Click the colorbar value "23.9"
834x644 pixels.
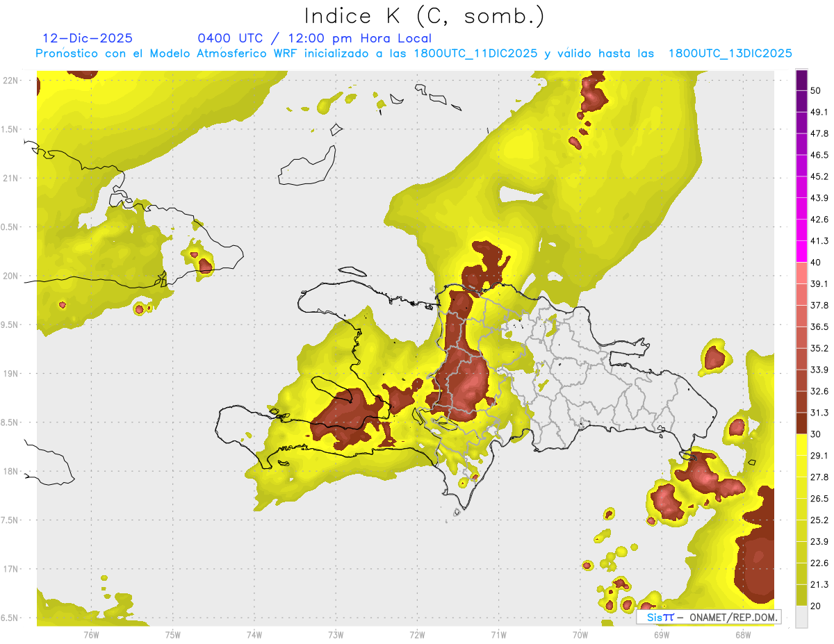[819, 542]
